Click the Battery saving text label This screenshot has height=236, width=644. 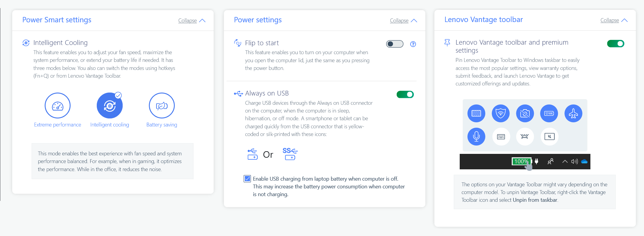(162, 125)
